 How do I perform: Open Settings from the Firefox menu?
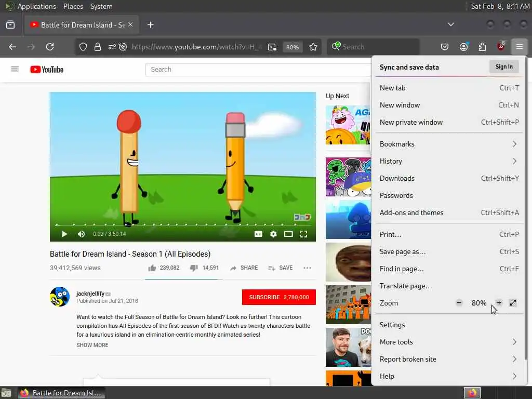(x=449, y=325)
